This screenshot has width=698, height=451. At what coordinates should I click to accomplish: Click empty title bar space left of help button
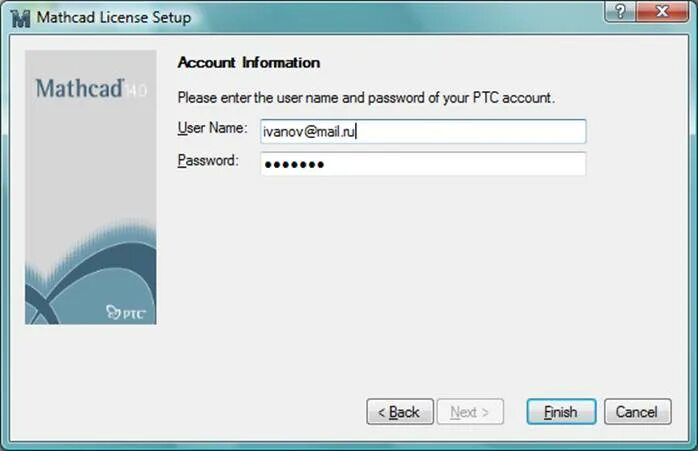click(x=401, y=17)
